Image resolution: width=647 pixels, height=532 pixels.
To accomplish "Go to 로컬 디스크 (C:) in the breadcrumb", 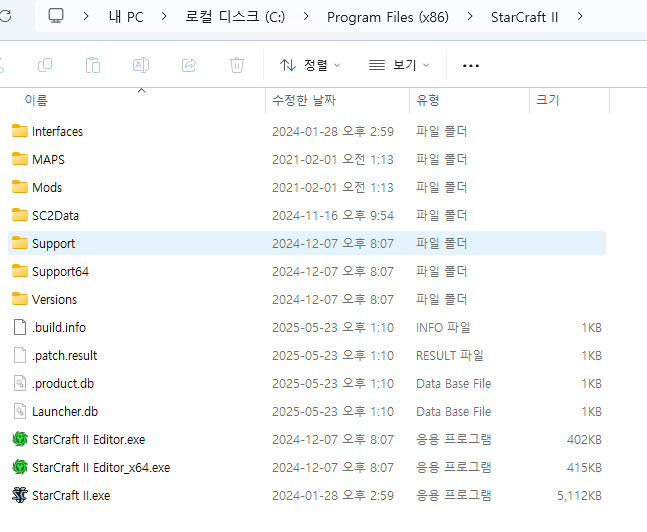I will [235, 17].
